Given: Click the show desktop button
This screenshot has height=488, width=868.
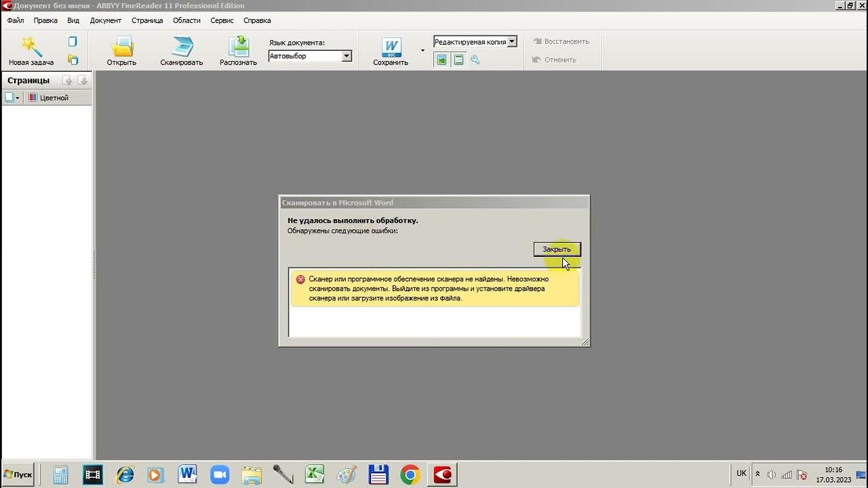Looking at the screenshot, I should point(861,474).
